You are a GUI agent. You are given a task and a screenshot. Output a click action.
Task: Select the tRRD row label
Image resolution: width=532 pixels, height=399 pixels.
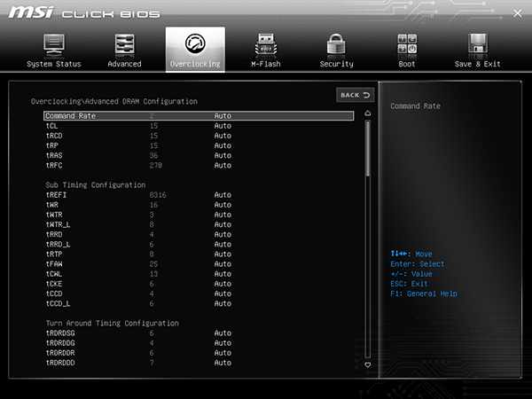pos(54,234)
